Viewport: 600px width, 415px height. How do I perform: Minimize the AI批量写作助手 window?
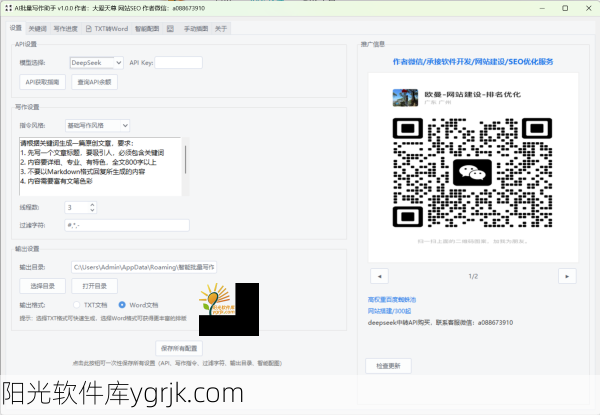[542, 8]
